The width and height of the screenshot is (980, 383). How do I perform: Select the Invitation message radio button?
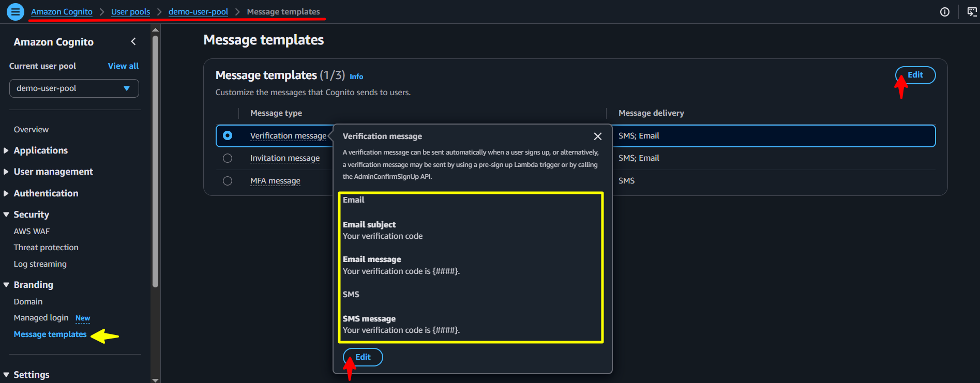click(x=228, y=158)
